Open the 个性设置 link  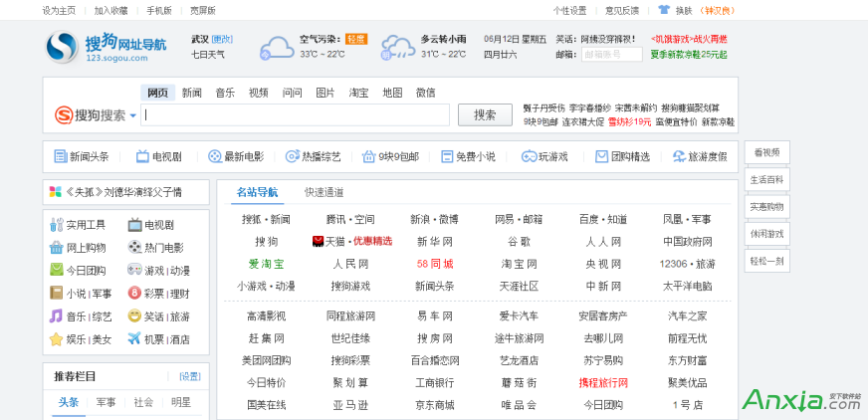coord(569,10)
